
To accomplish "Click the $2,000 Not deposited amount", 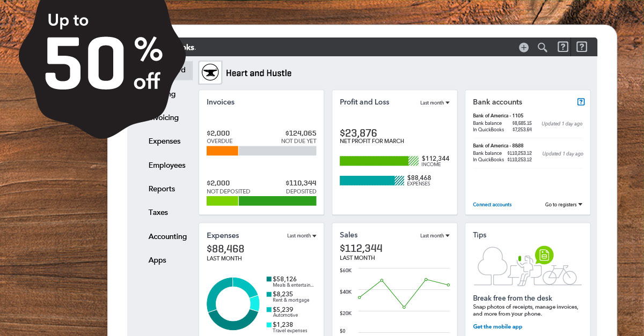I will [218, 183].
